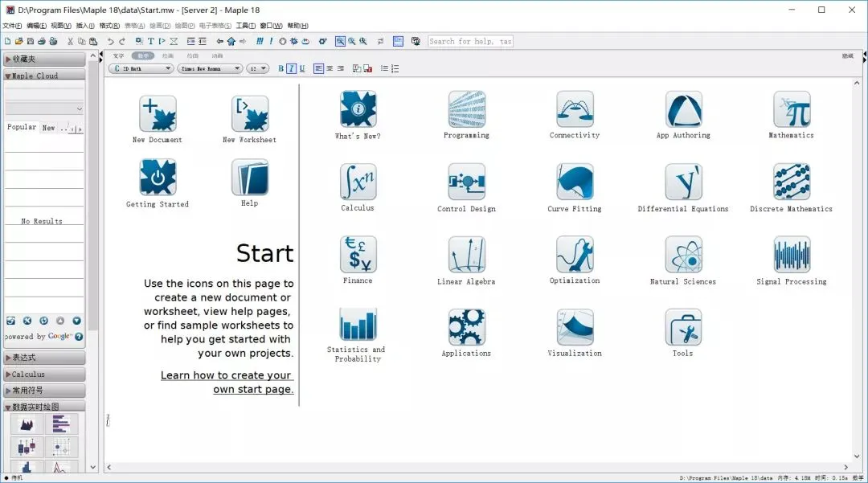Toggle bulleted list formatting
Viewport: 868px width, 483px height.
(x=384, y=68)
